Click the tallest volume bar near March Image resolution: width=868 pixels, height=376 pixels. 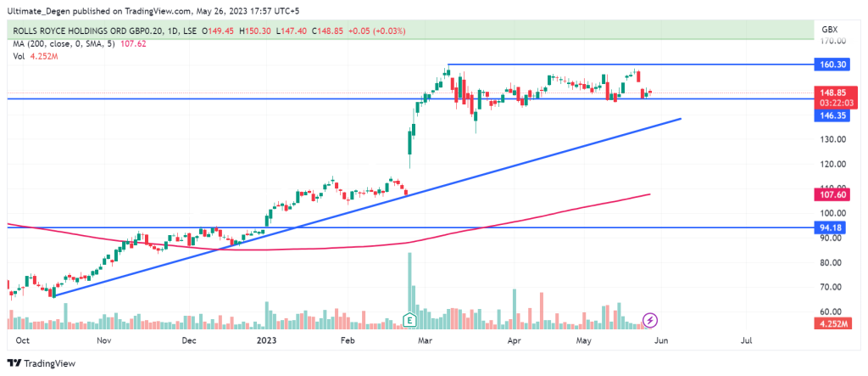click(409, 289)
